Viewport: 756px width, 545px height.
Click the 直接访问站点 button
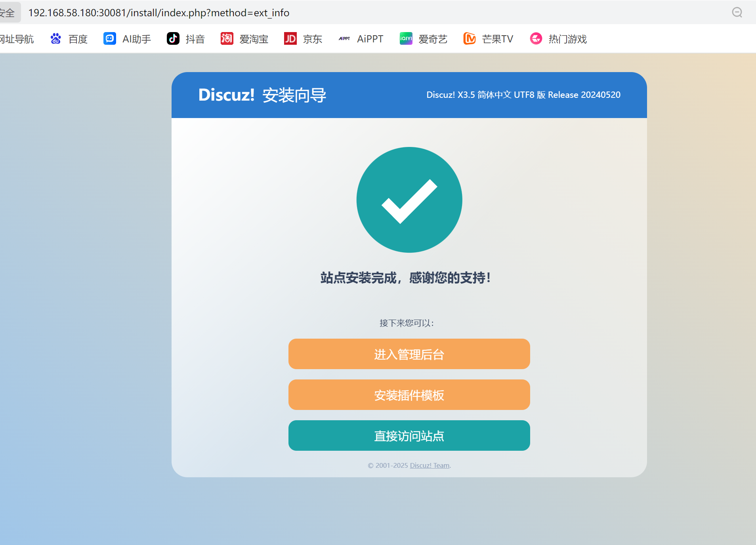[409, 435]
